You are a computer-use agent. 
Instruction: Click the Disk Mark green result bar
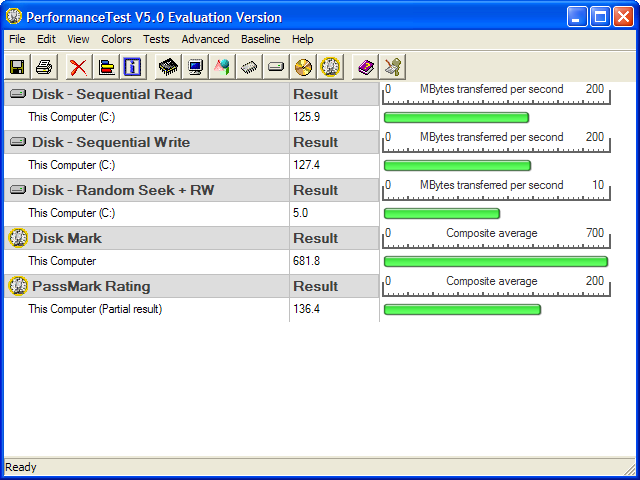pos(496,261)
